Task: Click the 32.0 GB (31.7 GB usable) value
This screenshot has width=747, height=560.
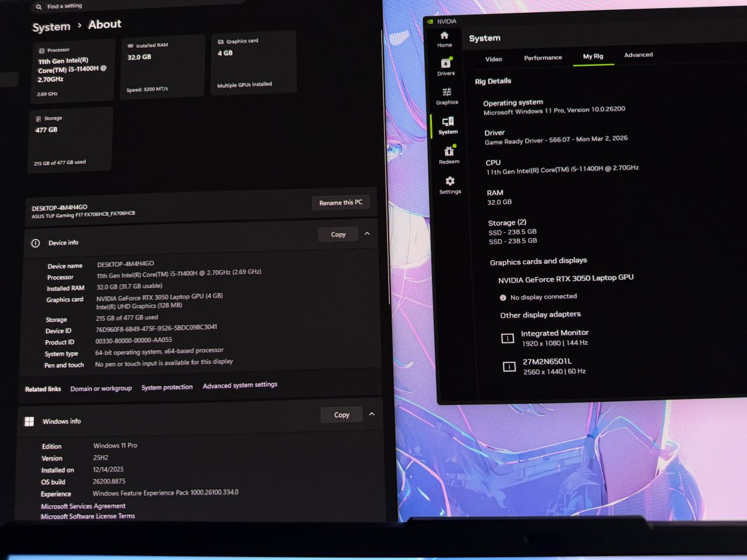Action: 130,286
